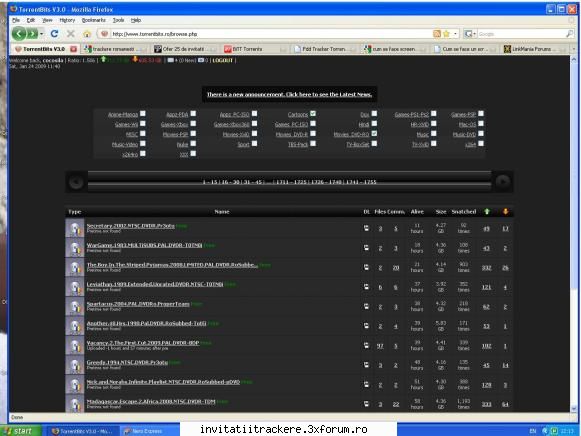
Task: Bookmark the page with the star icon
Action: tap(446, 34)
